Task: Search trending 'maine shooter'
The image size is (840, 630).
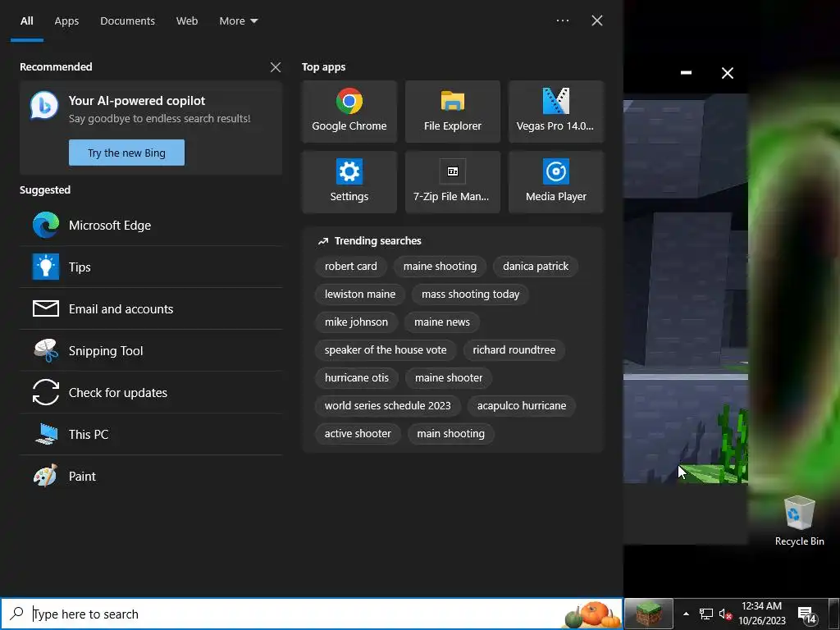Action: 449,377
